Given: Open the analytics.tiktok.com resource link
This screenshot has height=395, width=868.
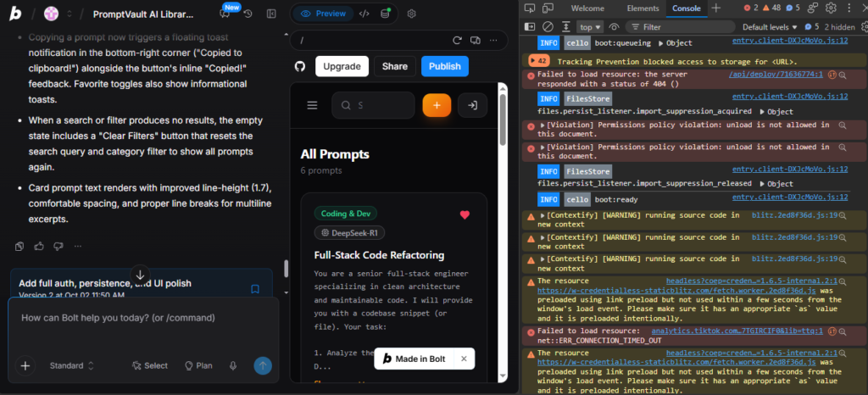Looking at the screenshot, I should tap(737, 331).
